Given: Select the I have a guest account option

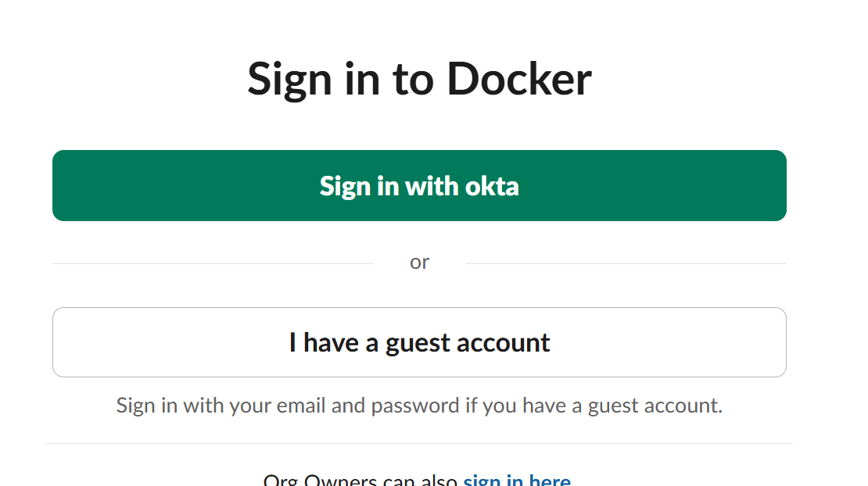Looking at the screenshot, I should [x=419, y=342].
